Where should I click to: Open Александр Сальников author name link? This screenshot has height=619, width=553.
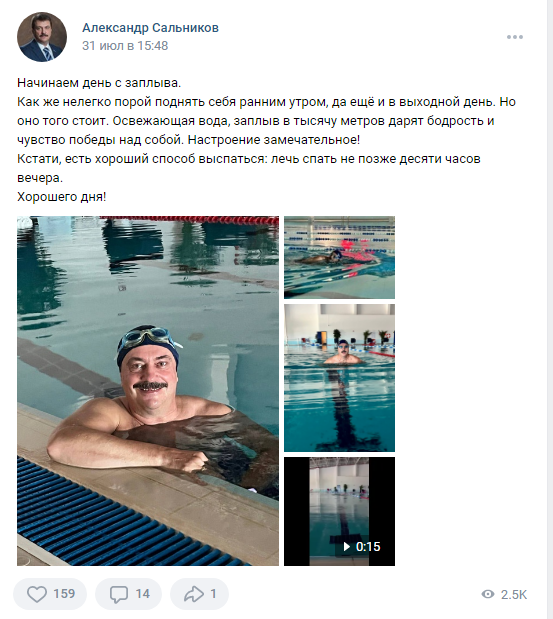coord(150,28)
